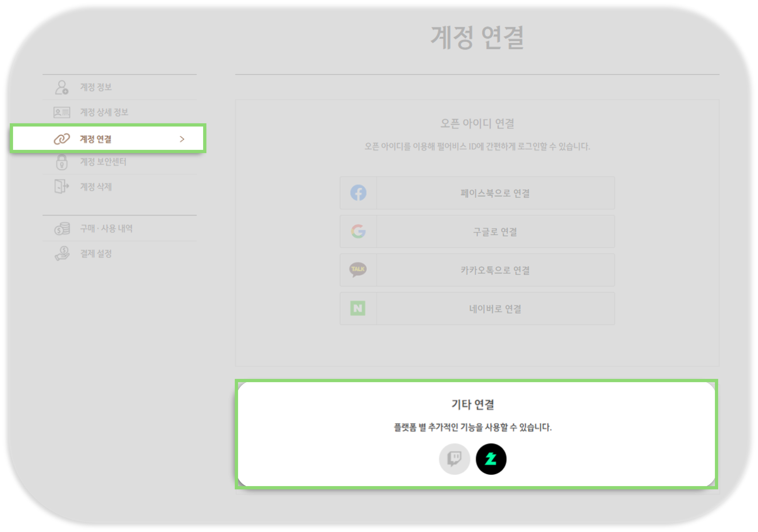
Task: Open 구매 · 사용 내역 menu item
Action: 120,229
